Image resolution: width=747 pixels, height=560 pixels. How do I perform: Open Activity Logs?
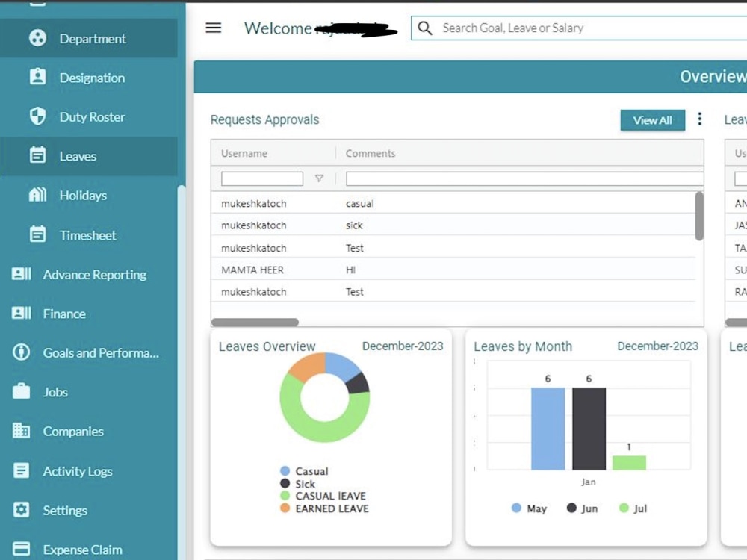click(89, 471)
